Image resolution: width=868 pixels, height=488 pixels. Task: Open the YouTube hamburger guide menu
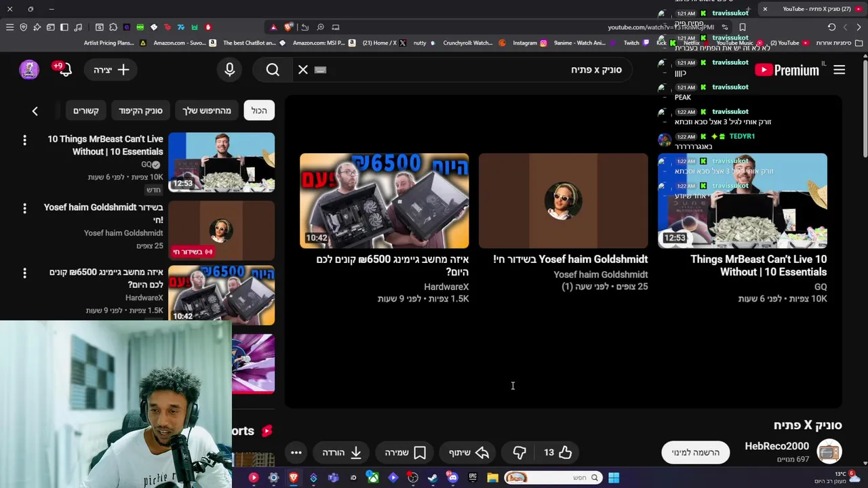coord(839,70)
